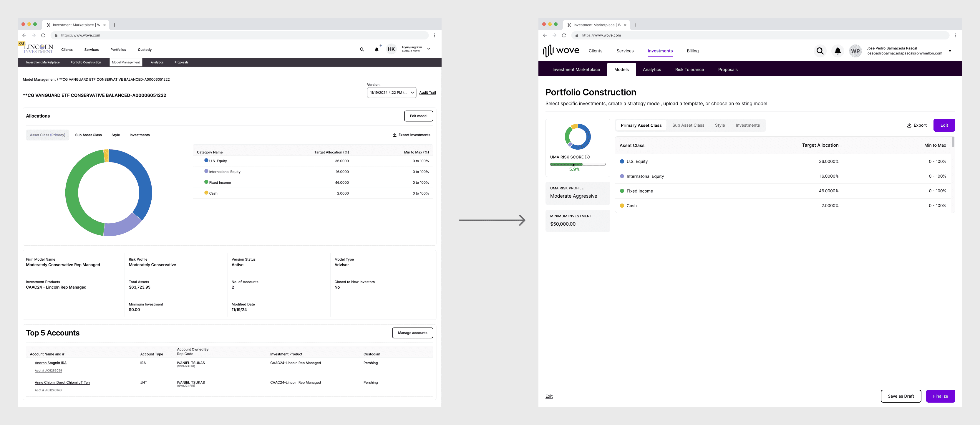Image resolution: width=980 pixels, height=425 pixels.
Task: Click the allocation table vertical scrollbar
Action: point(953,142)
